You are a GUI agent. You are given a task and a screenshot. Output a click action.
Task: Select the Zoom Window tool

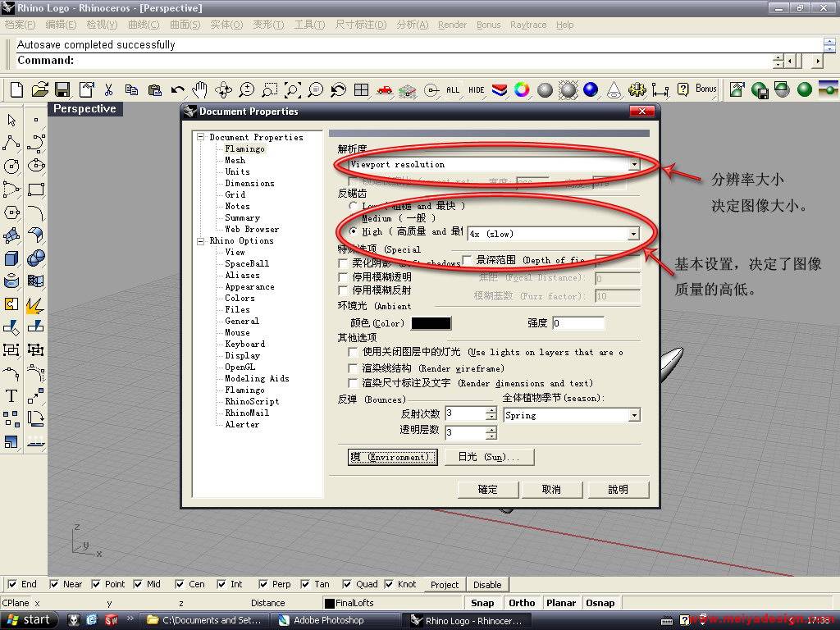(269, 89)
